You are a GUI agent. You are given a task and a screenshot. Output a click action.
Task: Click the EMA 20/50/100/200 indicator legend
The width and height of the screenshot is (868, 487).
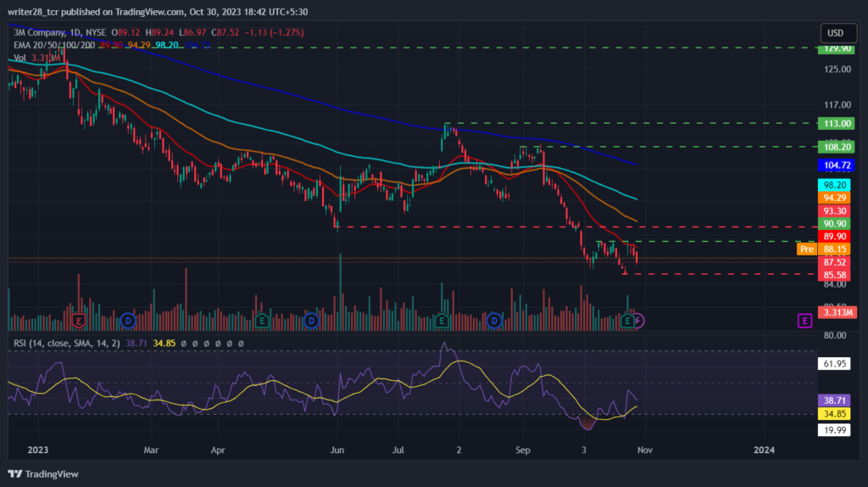[54, 45]
